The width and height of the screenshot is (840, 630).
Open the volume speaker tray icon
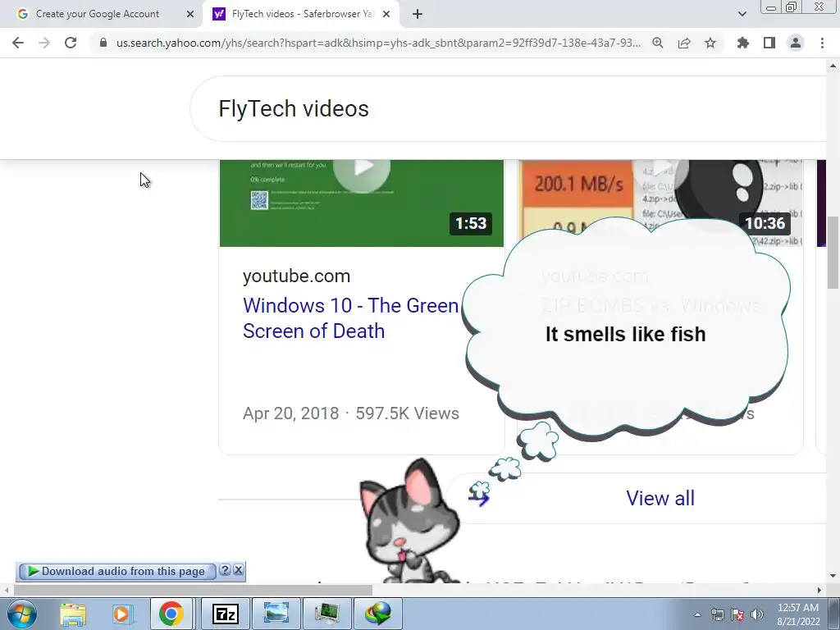pyautogui.click(x=757, y=614)
